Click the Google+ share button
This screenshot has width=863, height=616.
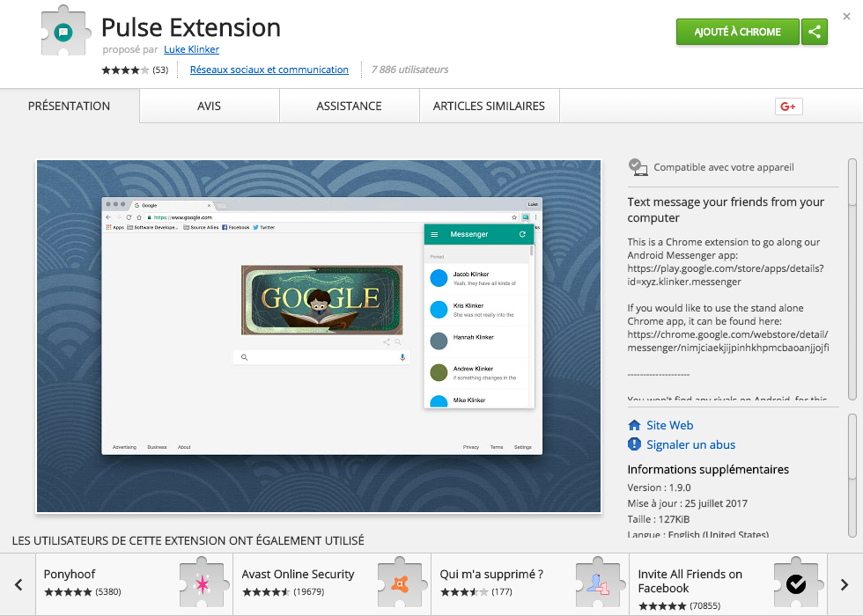tap(788, 106)
